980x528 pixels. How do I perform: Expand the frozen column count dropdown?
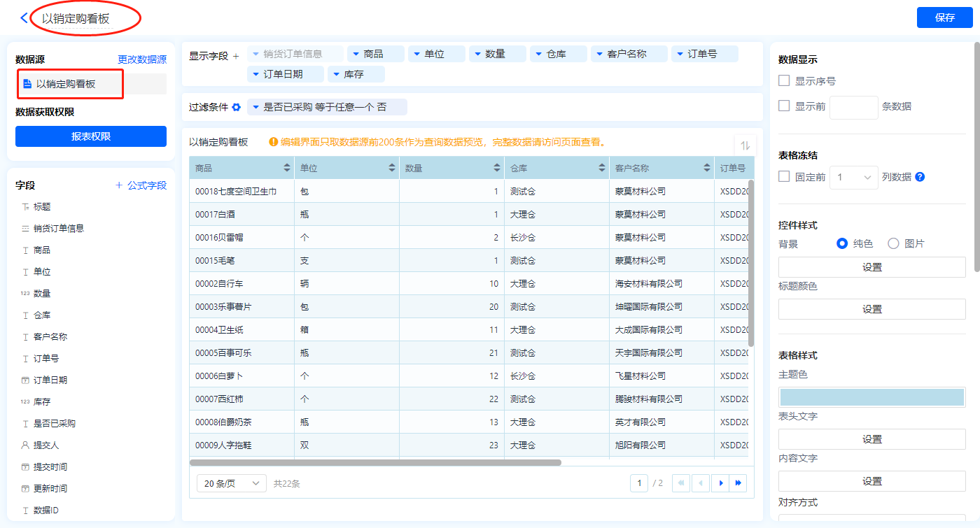(853, 177)
